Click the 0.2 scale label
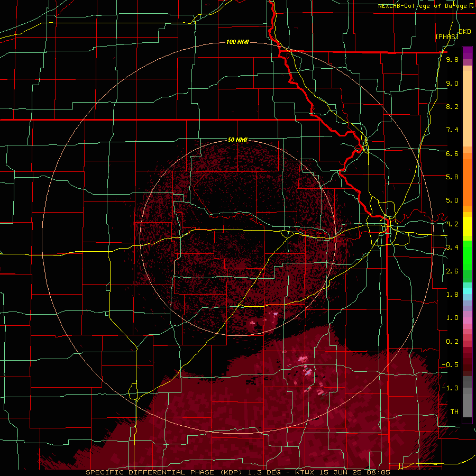Viewport: 476px width, 476px height. tap(452, 342)
